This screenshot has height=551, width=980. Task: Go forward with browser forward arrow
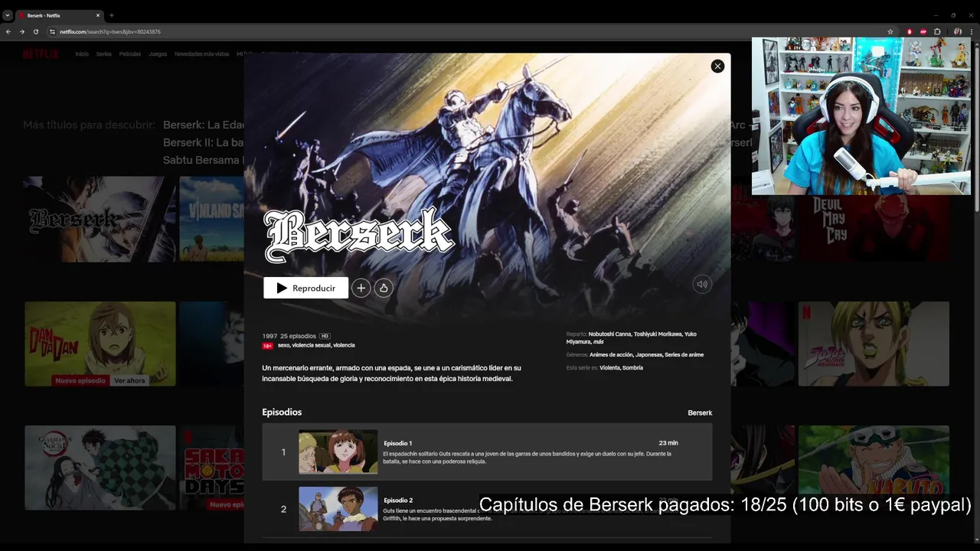point(22,31)
